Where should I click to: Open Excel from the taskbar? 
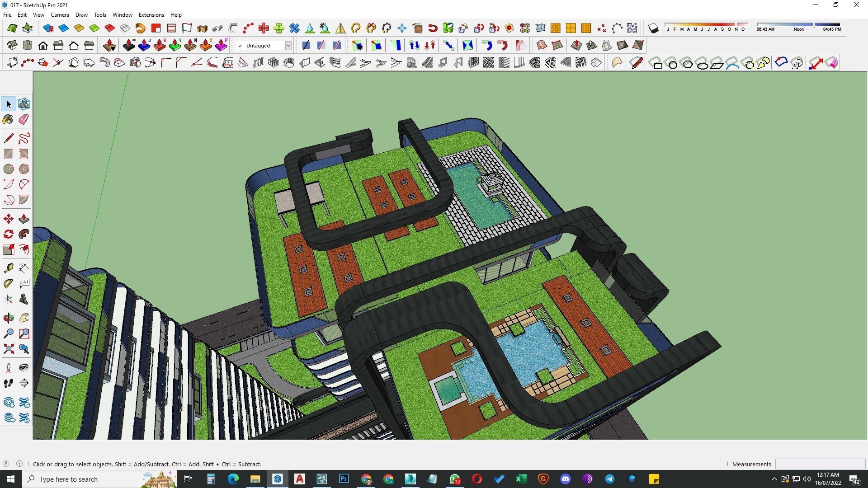pyautogui.click(x=521, y=479)
